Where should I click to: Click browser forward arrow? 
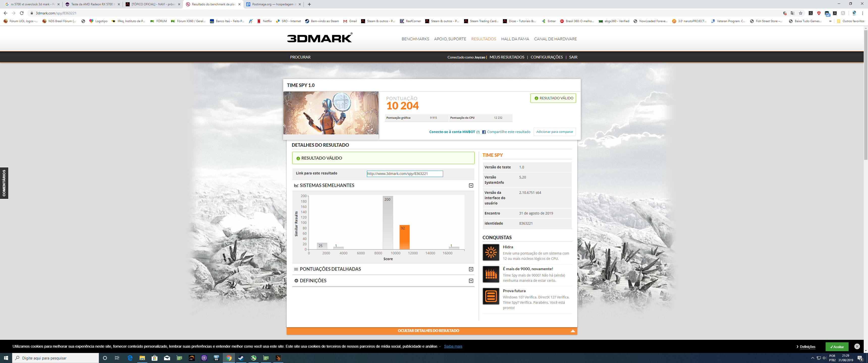coord(13,13)
